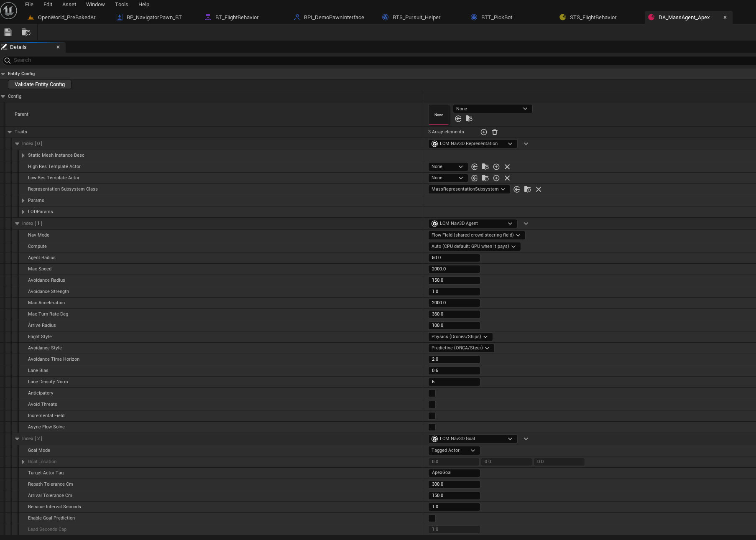Edit Target Actor Tag ApexGoal field
756x540 pixels.
coord(454,473)
